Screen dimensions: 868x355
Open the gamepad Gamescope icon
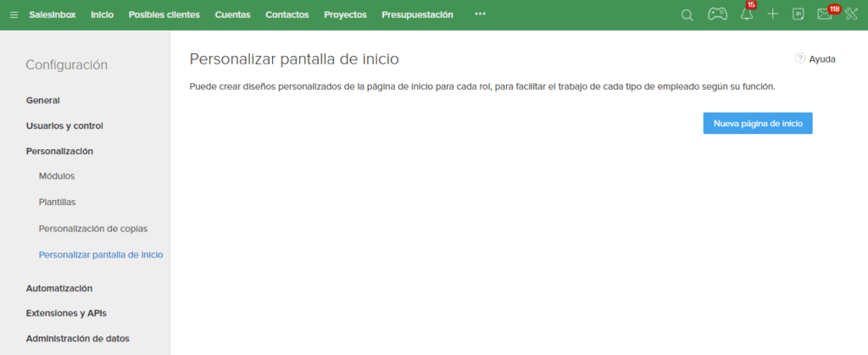coord(717,15)
